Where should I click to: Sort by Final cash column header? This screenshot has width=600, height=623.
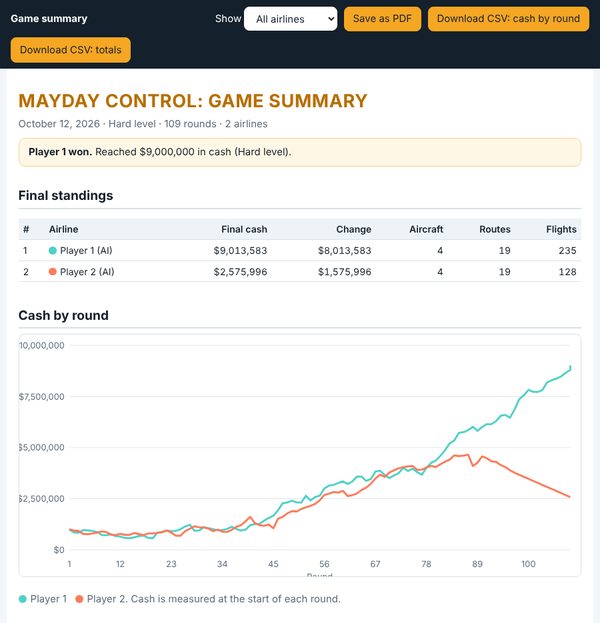(244, 229)
